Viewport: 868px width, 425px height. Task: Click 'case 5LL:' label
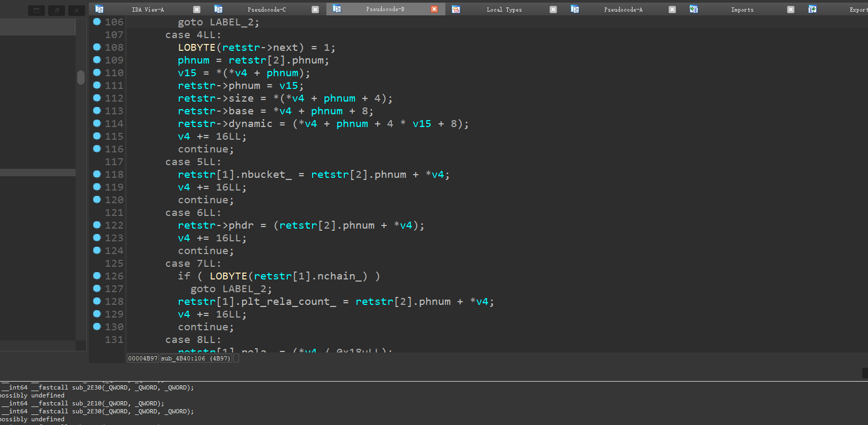pos(193,161)
